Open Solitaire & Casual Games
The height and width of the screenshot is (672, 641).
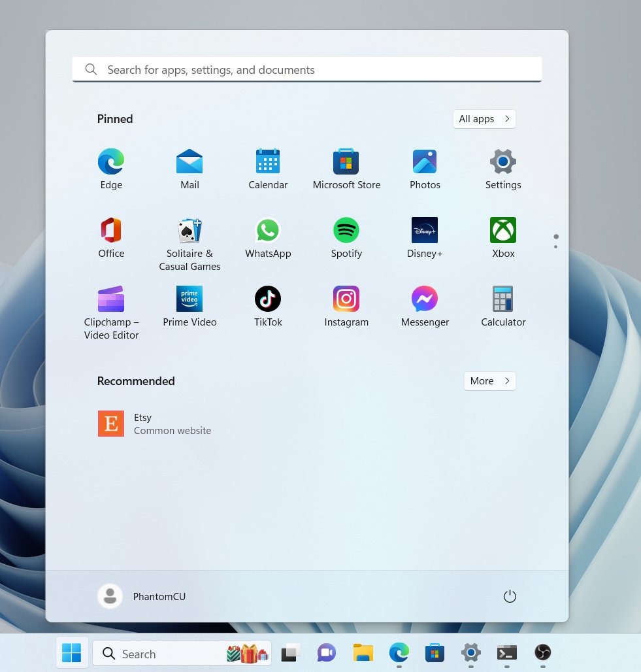189,244
